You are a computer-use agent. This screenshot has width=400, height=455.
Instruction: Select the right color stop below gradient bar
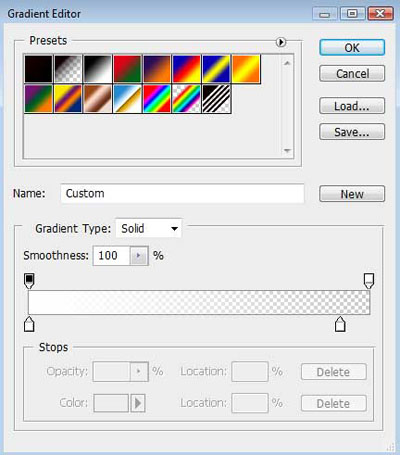coord(340,324)
